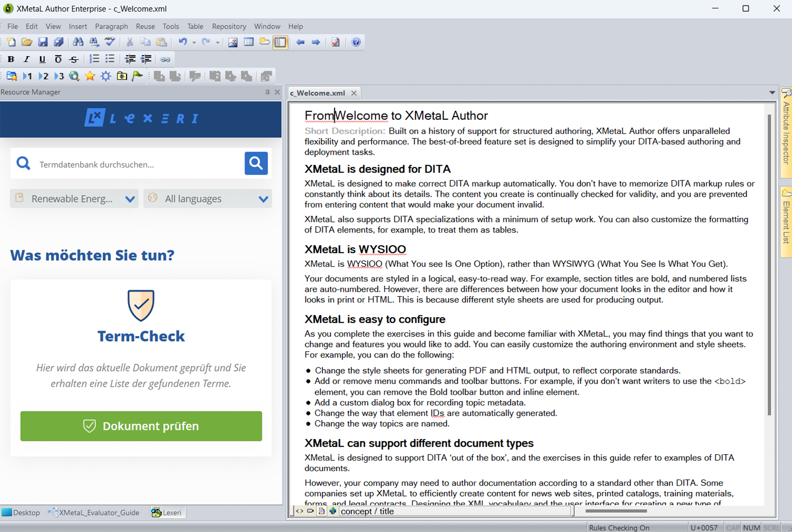Click the Redo arrow icon

(x=206, y=42)
